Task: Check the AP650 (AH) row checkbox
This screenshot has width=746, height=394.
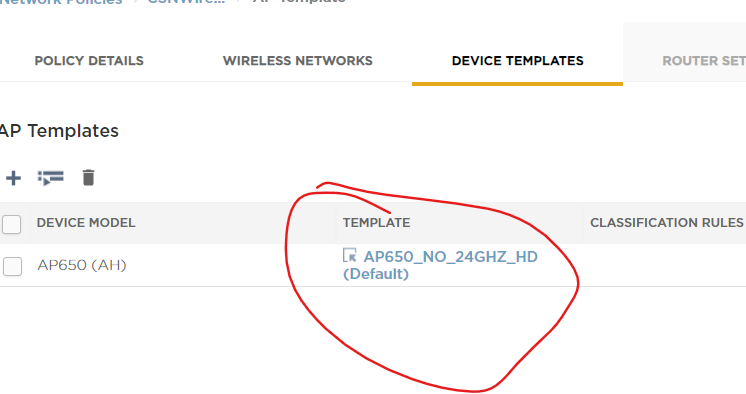Action: (x=12, y=266)
